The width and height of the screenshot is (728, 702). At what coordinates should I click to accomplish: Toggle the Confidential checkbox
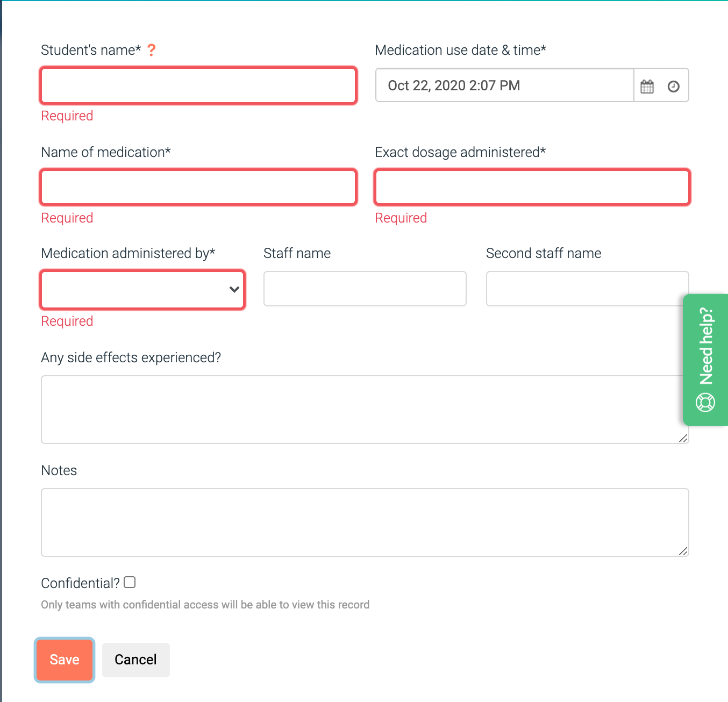point(129,582)
